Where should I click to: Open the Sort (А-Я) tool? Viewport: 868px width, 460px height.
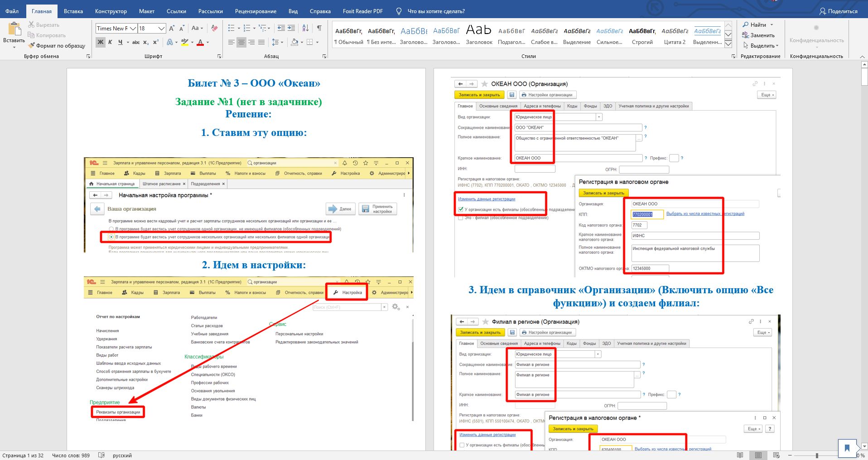point(306,28)
